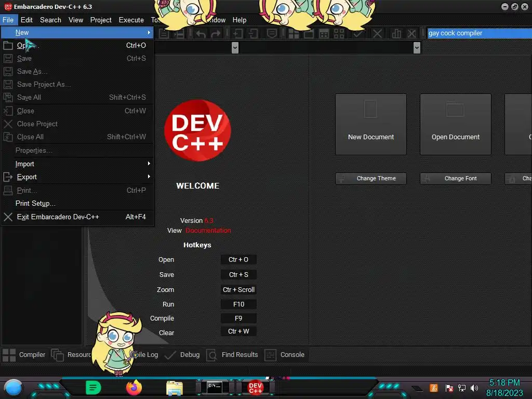Viewport: 532px width, 399px height.
Task: Click the Compile four-squares toolbar icon
Action: click(294, 34)
